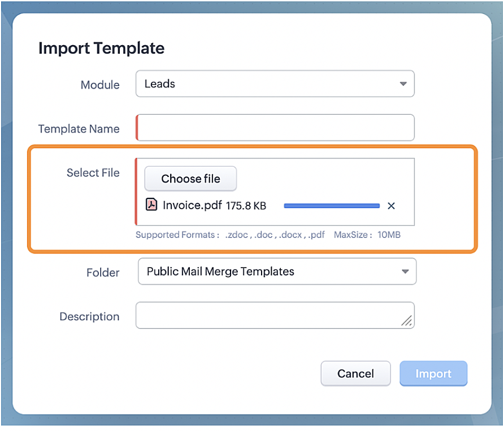Click the Import Template dialog title
Viewport: 504px width, 431px height.
[x=101, y=48]
